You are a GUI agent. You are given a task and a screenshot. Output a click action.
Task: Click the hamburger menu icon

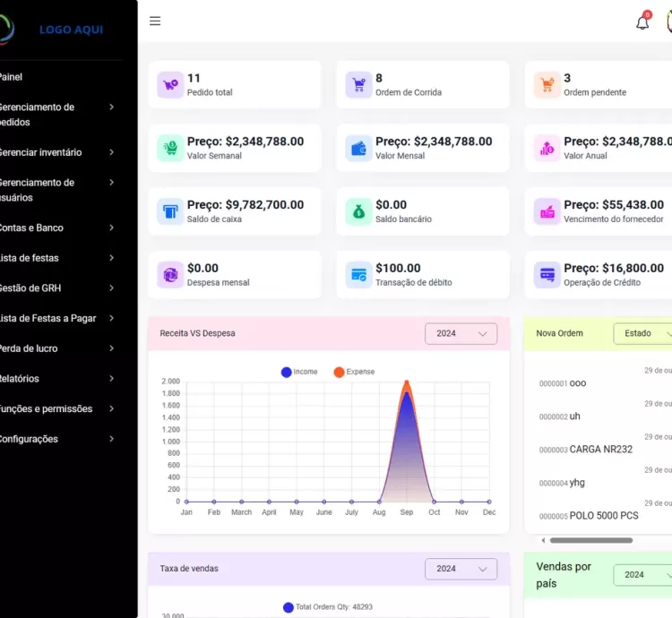pos(155,21)
